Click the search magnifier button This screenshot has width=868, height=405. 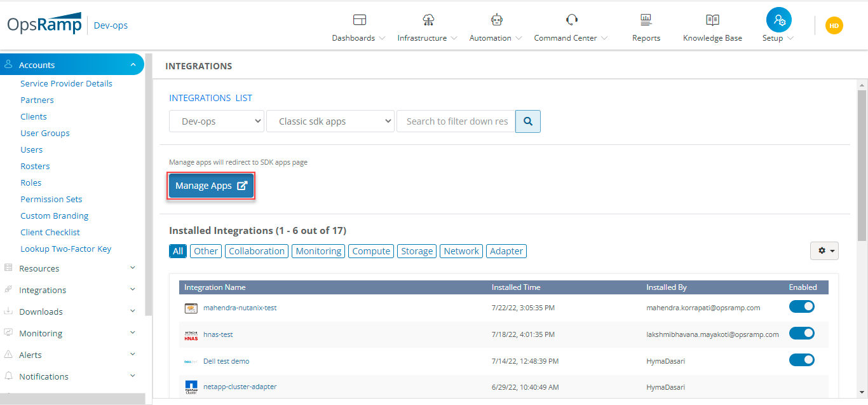528,121
